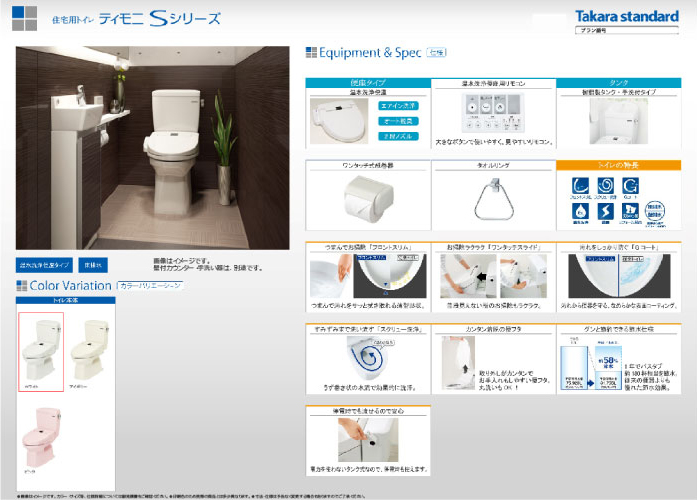Click the オート脱臭 feature tag
The height and width of the screenshot is (500, 697).
pyautogui.click(x=398, y=121)
